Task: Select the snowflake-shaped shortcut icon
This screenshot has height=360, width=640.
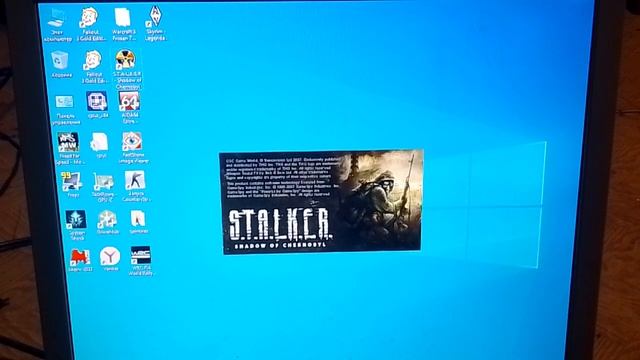Action: click(107, 222)
